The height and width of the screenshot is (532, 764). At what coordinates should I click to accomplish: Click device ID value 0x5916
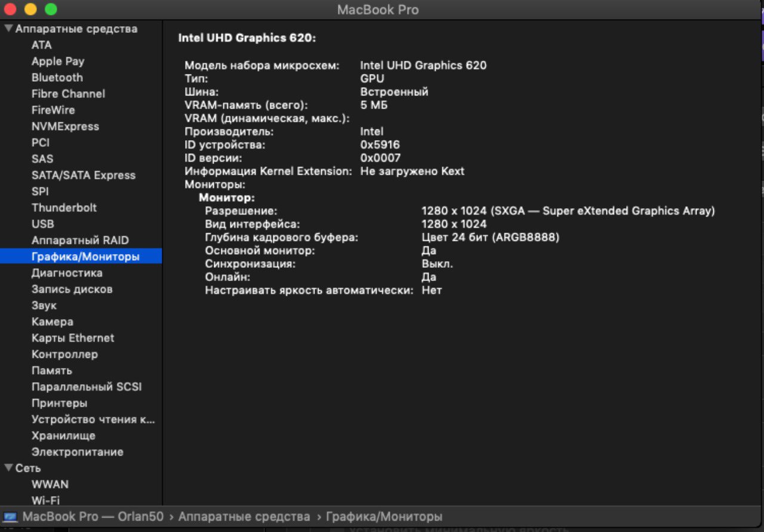[380, 145]
